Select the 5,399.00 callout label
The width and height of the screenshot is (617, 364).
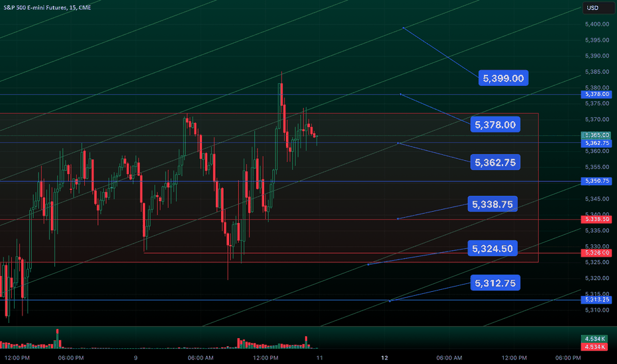point(503,78)
